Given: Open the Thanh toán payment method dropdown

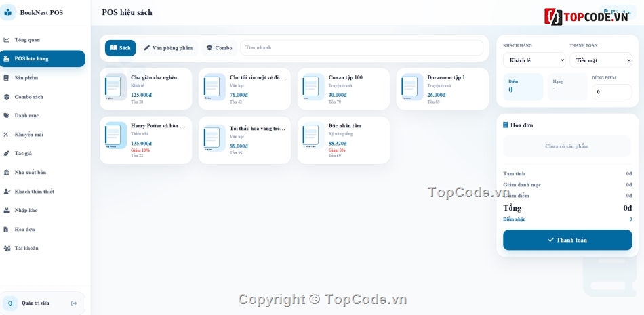Looking at the screenshot, I should click(601, 60).
